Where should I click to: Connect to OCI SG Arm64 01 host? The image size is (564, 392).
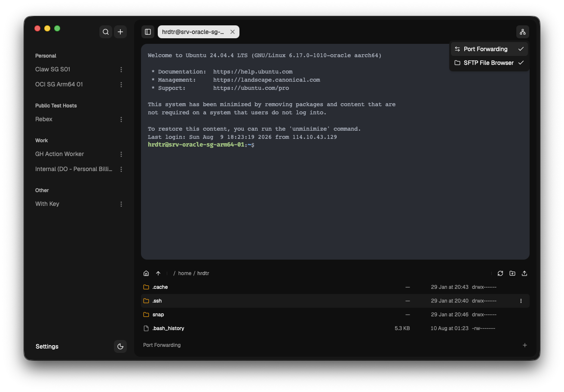[59, 84]
